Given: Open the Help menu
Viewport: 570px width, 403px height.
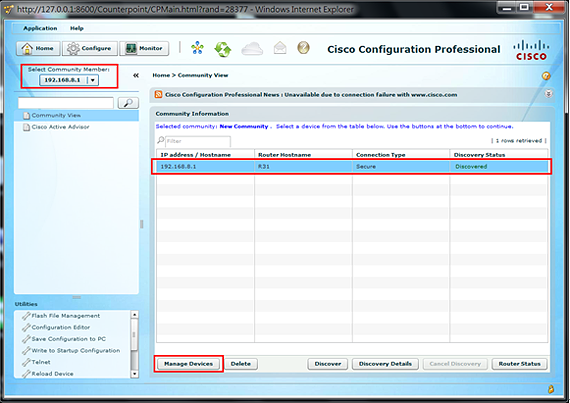Looking at the screenshot, I should [x=77, y=28].
